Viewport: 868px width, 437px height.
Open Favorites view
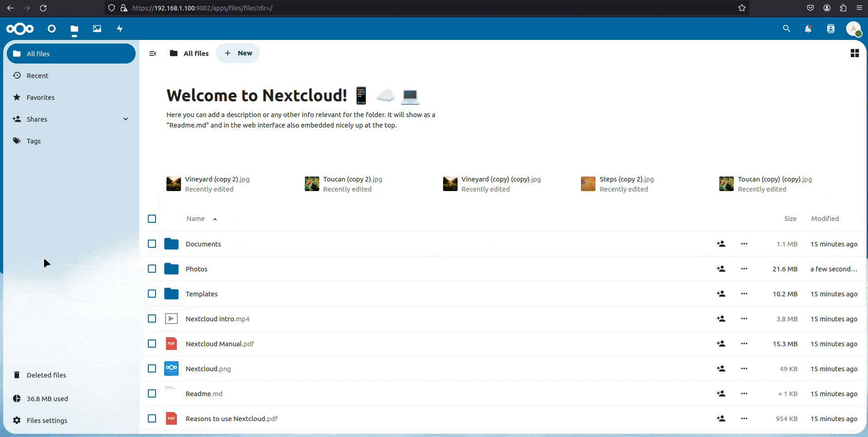tap(71, 97)
